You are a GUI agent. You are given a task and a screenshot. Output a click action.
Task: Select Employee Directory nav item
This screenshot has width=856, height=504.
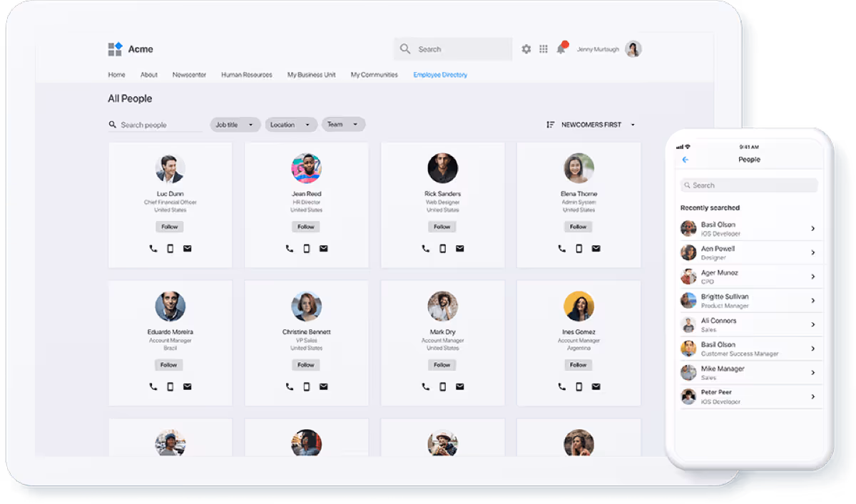(440, 75)
